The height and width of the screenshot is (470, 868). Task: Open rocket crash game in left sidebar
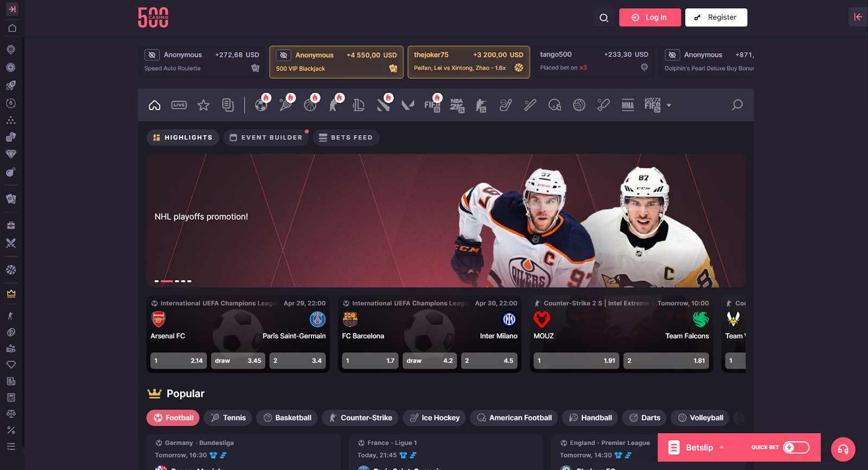click(x=11, y=85)
